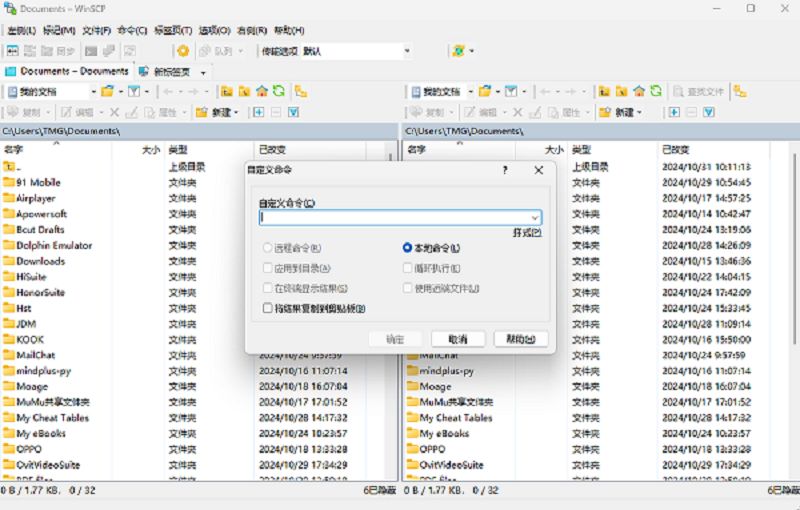Screen dimensions: 800x510
Task: Open left panel 我的文档 drive dropdown
Action: (93, 92)
